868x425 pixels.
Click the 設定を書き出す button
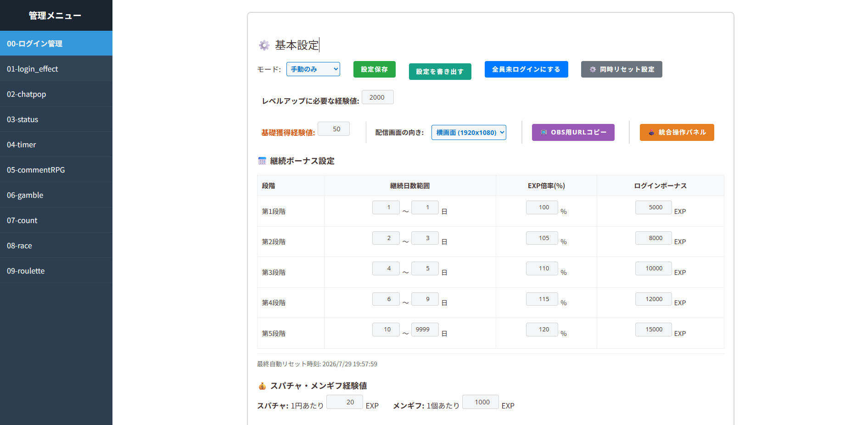tap(440, 72)
